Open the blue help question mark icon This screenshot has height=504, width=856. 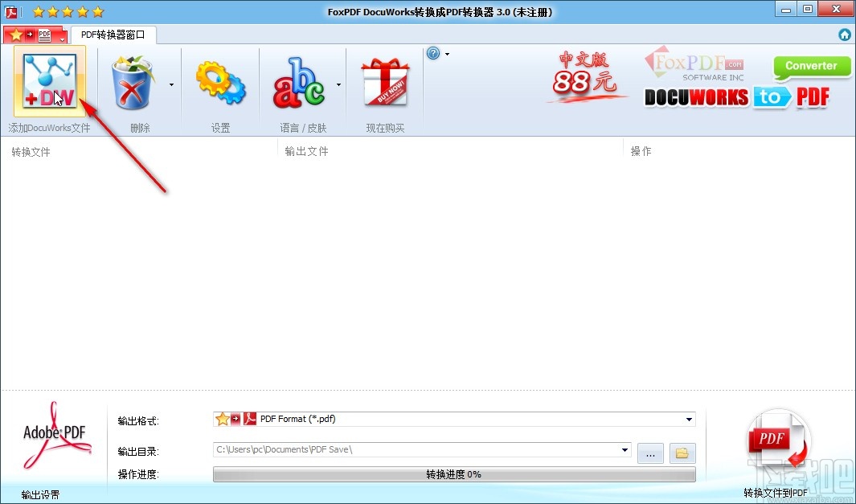pos(434,52)
